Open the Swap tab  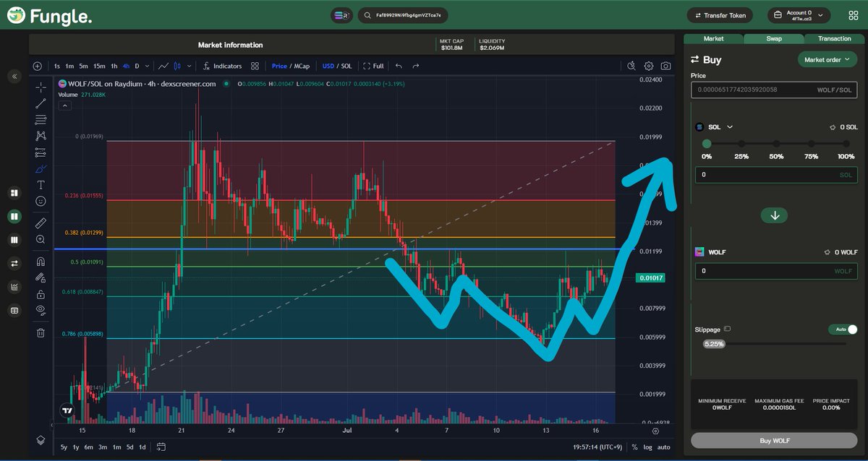[774, 38]
